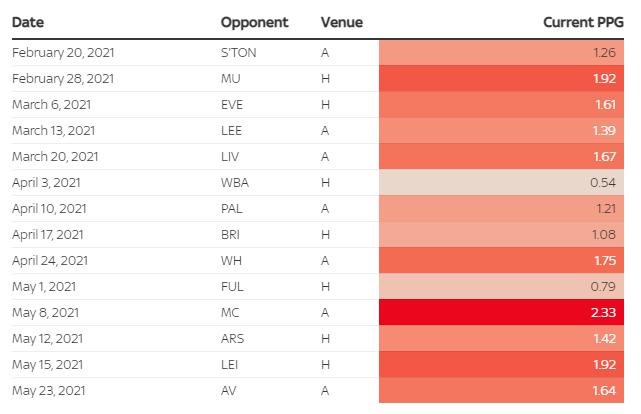The image size is (641, 414).
Task: Select the opponent FUL cell
Action: 232,287
